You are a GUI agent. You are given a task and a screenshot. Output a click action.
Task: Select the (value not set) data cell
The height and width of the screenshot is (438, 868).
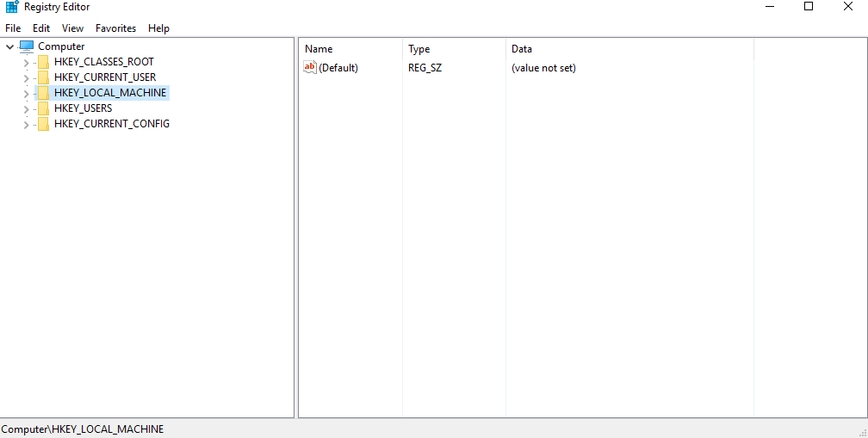[543, 68]
